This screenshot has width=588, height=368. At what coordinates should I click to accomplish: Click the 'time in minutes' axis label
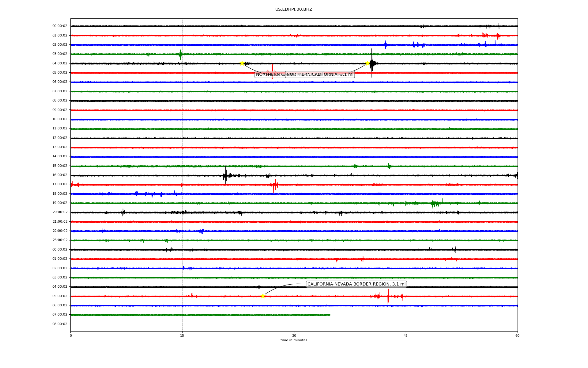coord(294,340)
